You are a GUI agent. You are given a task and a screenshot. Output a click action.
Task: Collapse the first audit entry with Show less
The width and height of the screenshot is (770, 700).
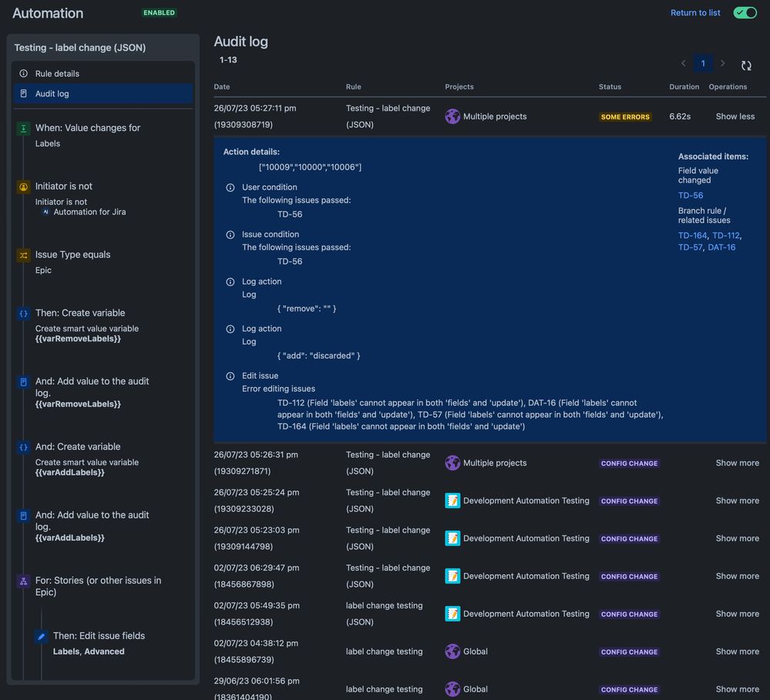[737, 116]
